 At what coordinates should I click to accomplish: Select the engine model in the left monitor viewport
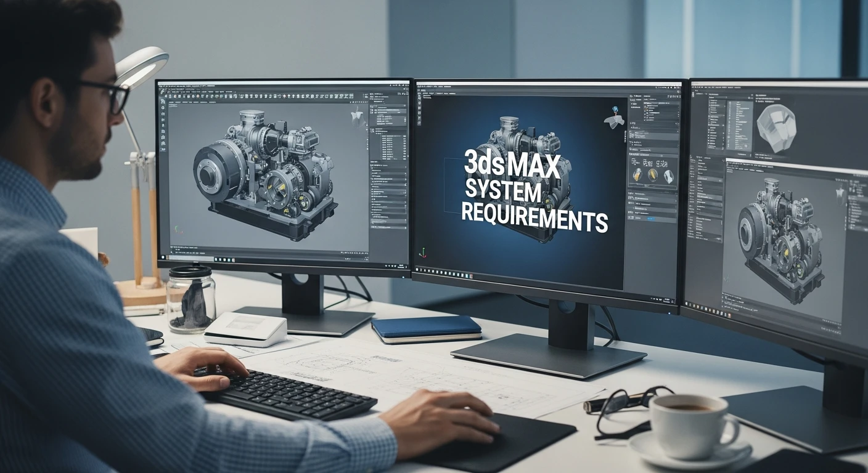pos(266,175)
